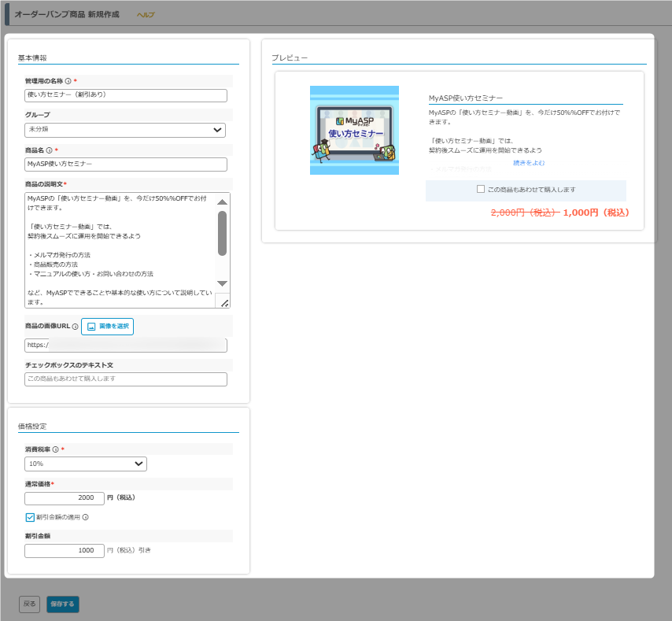The width and height of the screenshot is (672, 621).
Task: Click the プレビュー section heading
Action: tap(290, 58)
